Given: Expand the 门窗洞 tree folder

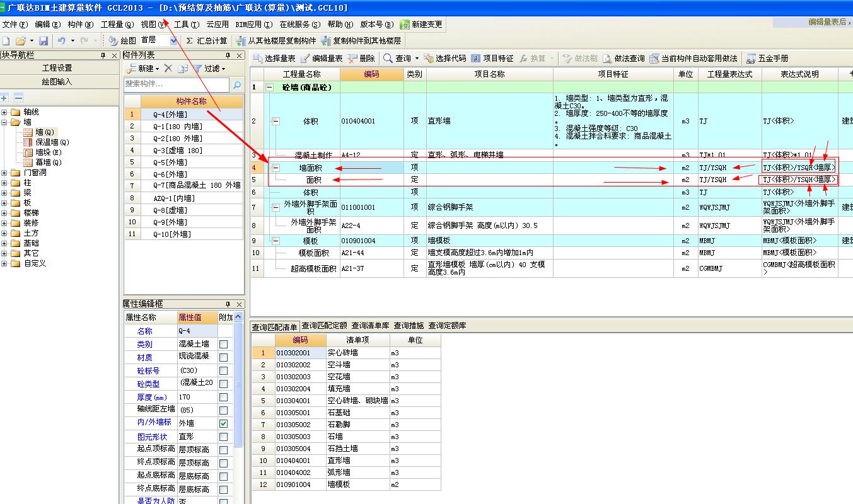Looking at the screenshot, I should [x=4, y=173].
